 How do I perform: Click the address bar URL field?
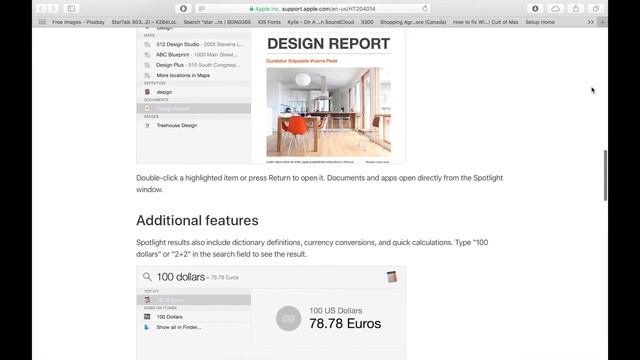click(312, 9)
